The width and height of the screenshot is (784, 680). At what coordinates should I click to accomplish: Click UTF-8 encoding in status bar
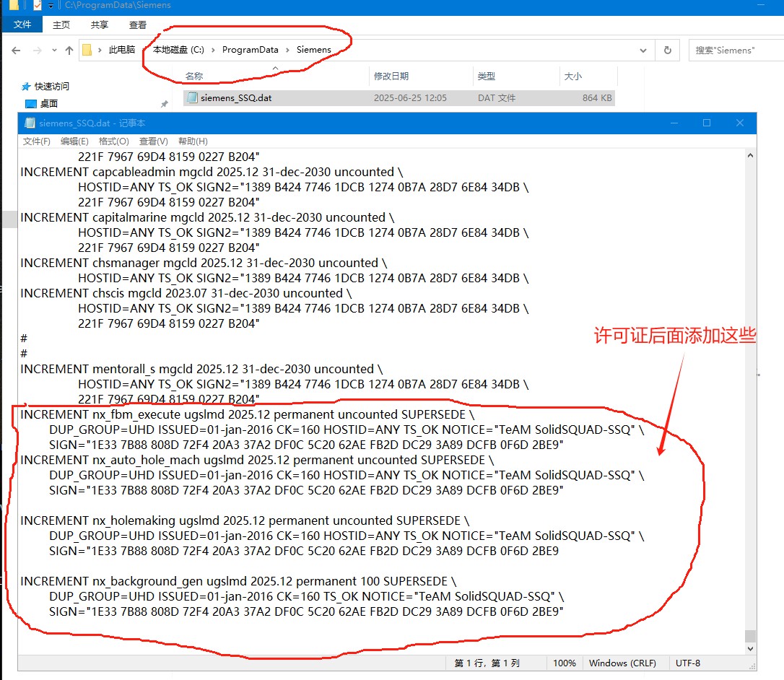pyautogui.click(x=687, y=663)
